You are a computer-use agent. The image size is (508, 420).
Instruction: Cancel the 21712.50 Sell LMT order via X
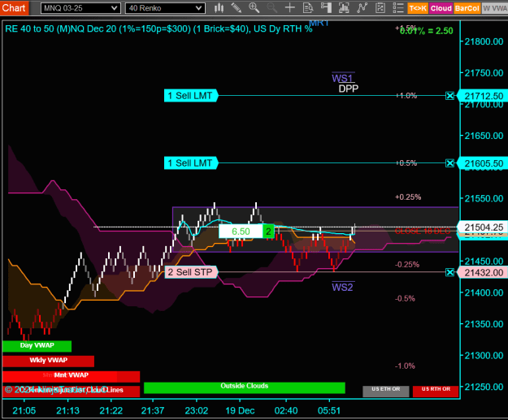point(449,96)
